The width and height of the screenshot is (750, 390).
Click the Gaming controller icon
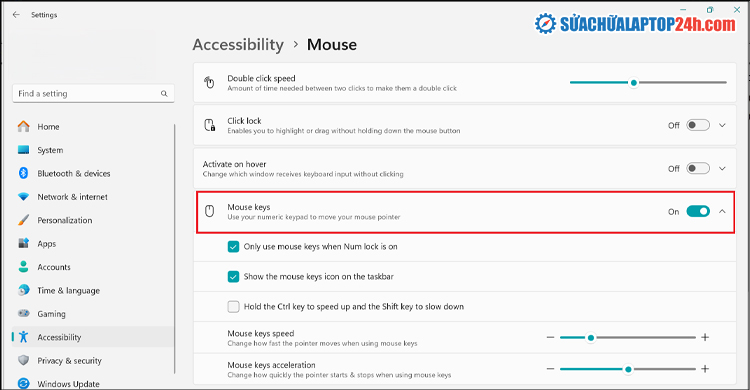(x=23, y=313)
